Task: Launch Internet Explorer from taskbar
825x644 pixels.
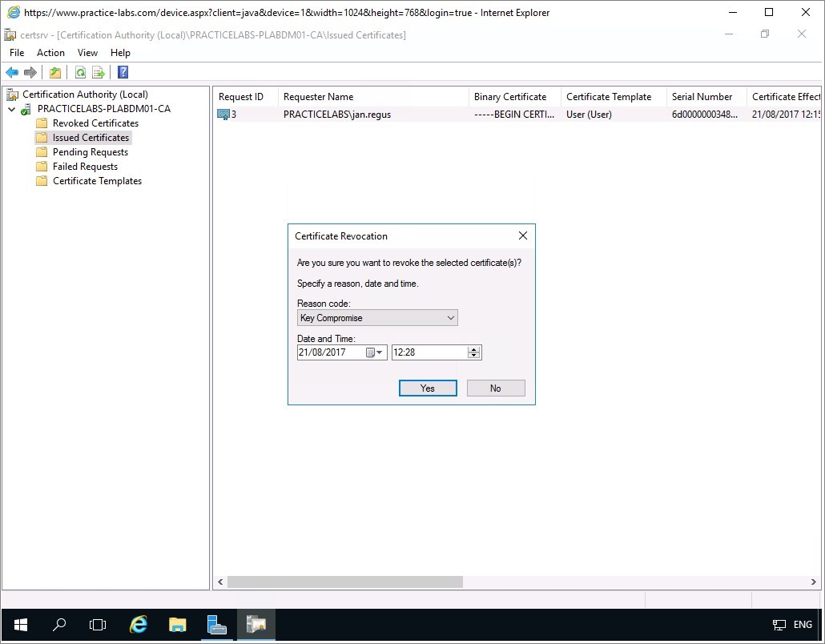Action: tap(139, 625)
